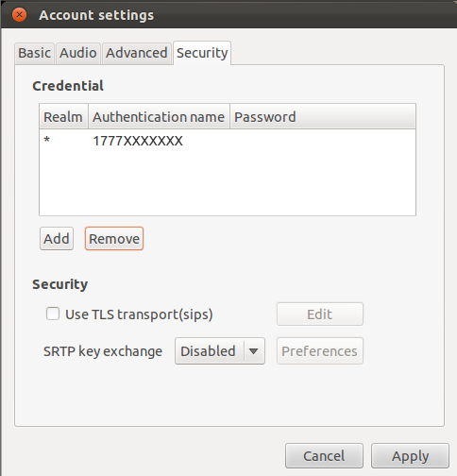Screen dimensions: 457x476
Task: Close the Account settings window
Action: [x=19, y=15]
